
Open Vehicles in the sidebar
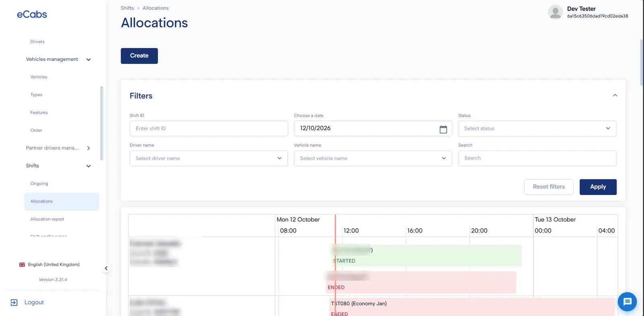[39, 77]
